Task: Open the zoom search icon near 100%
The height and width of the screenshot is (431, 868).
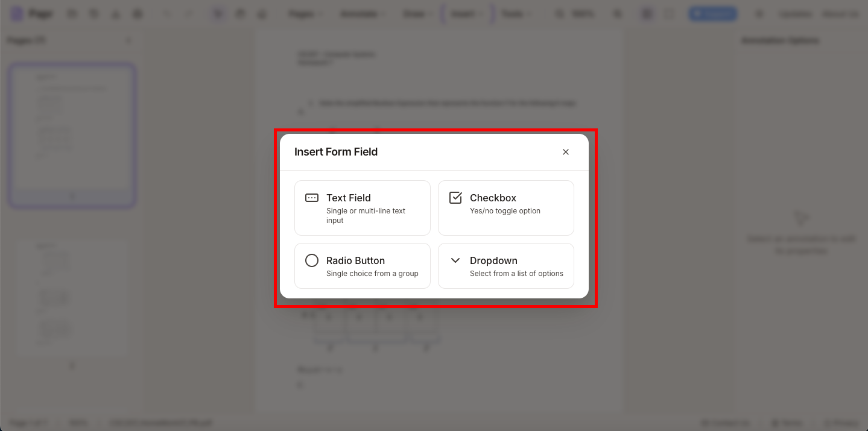Action: tap(559, 13)
